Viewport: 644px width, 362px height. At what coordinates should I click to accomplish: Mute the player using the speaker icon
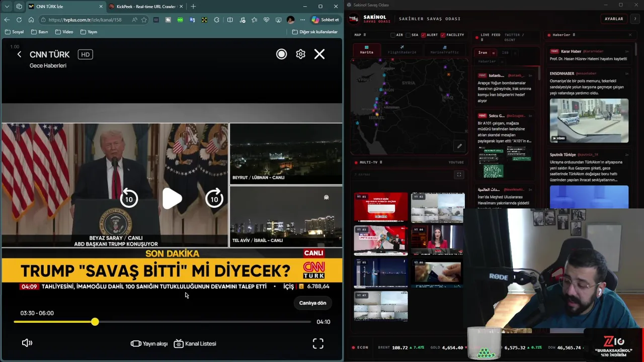(27, 343)
